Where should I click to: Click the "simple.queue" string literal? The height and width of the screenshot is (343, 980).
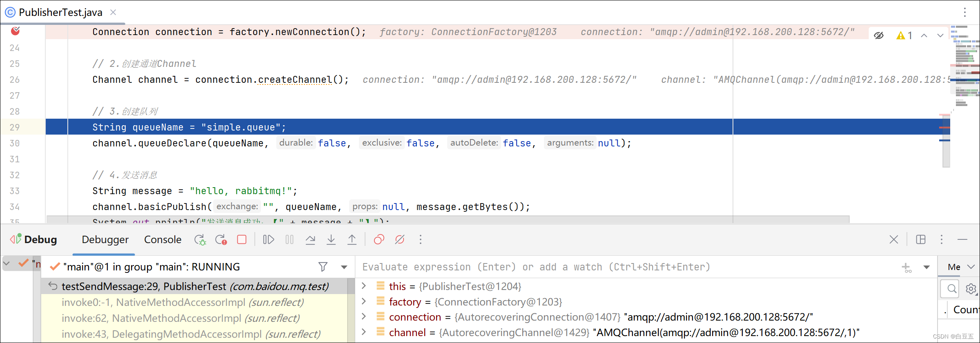tap(241, 127)
